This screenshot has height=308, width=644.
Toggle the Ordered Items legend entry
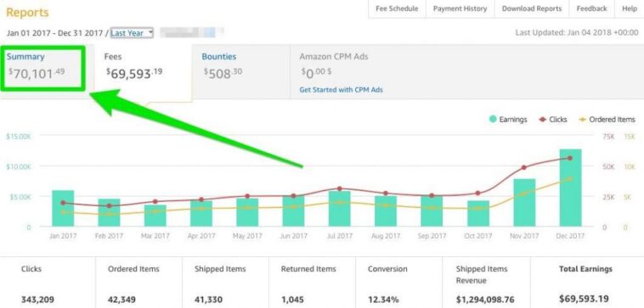point(607,120)
